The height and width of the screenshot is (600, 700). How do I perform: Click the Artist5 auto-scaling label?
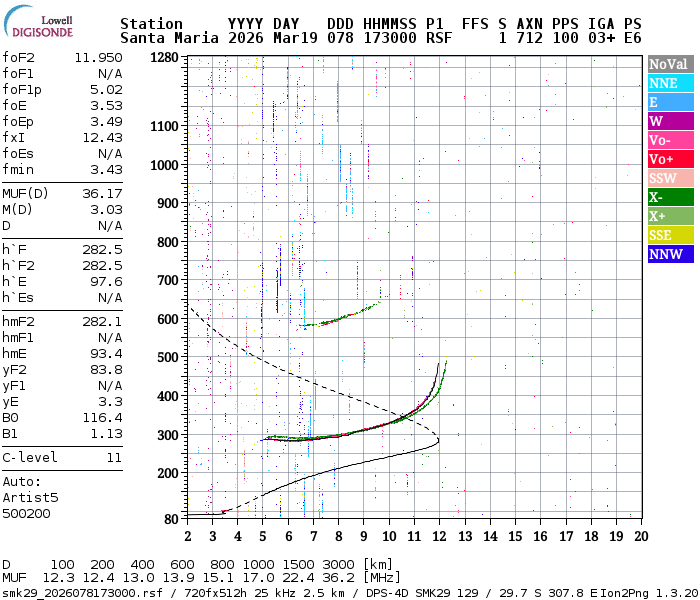point(30,496)
